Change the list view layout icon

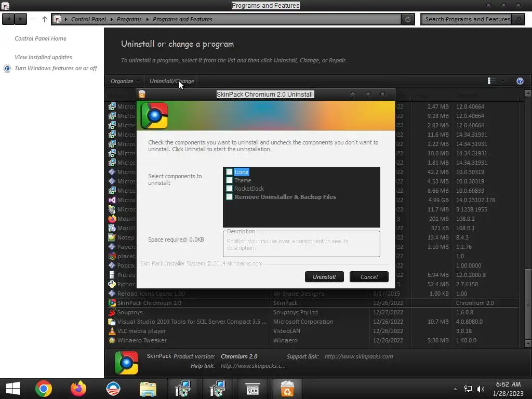(491, 81)
